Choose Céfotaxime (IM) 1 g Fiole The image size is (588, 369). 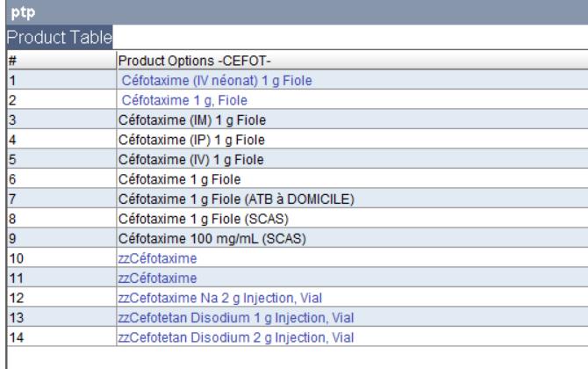click(x=191, y=120)
